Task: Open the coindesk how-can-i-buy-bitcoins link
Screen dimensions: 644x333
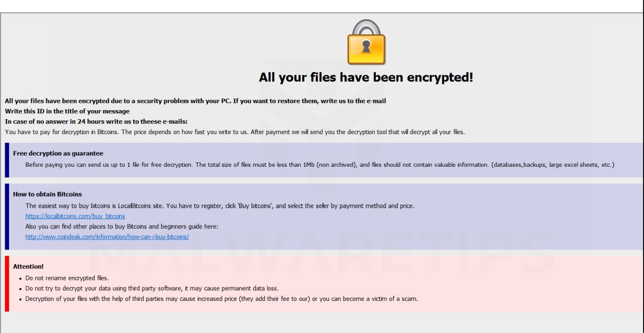Action: point(107,237)
